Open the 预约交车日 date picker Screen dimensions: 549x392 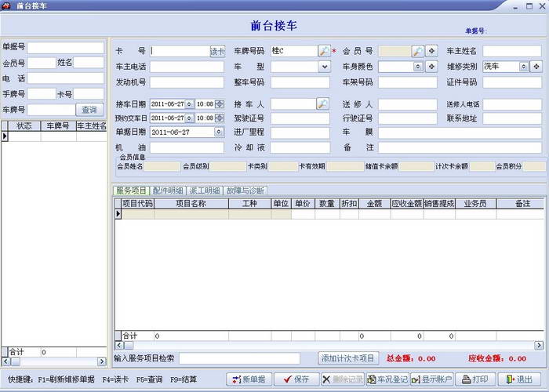click(190, 118)
